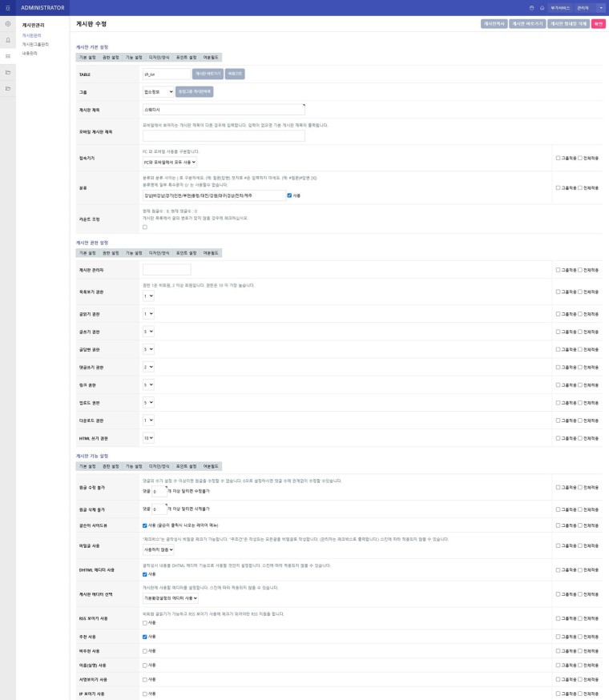Open 내용관리 link in the side menu
The height and width of the screenshot is (700, 609).
tap(30, 53)
